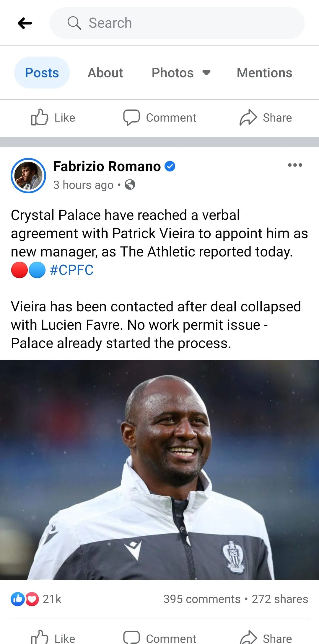Switch to the About tab
The width and height of the screenshot is (319, 644).
coord(105,73)
